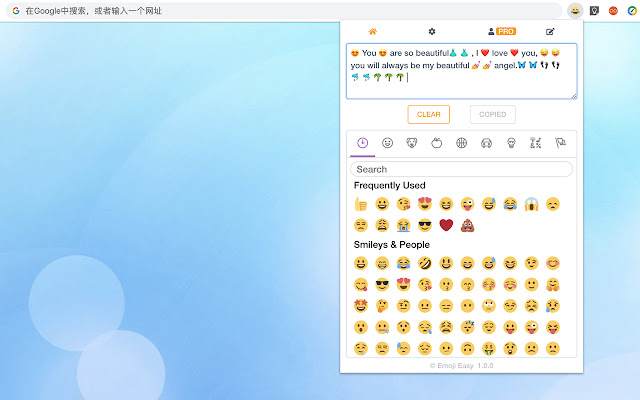Switch to the travel car category tab
Viewport: 640px width, 400px height.
[486, 143]
